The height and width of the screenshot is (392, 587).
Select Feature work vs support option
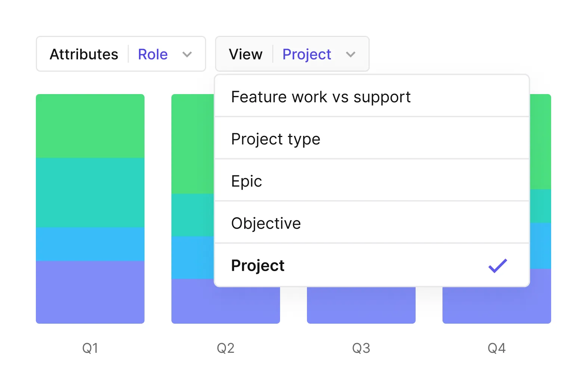coord(320,97)
